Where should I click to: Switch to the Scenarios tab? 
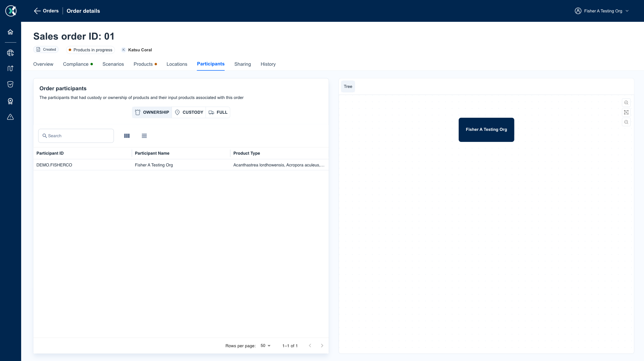113,64
